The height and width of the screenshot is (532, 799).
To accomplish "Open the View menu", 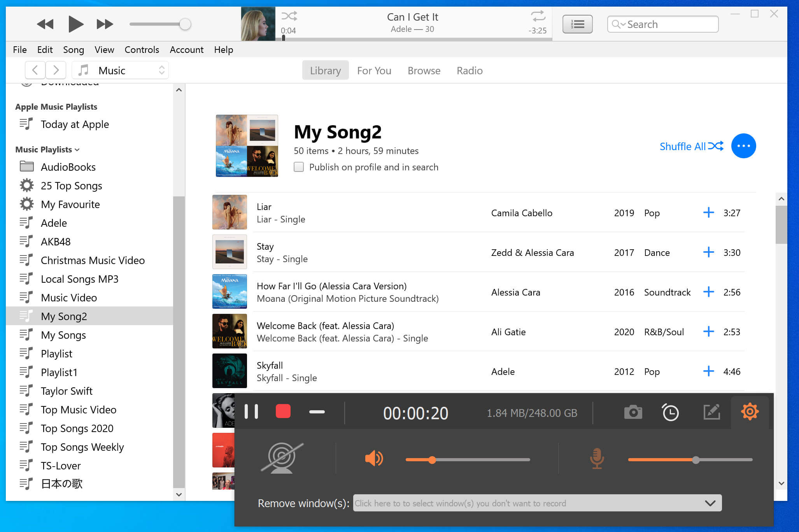I will pos(104,49).
